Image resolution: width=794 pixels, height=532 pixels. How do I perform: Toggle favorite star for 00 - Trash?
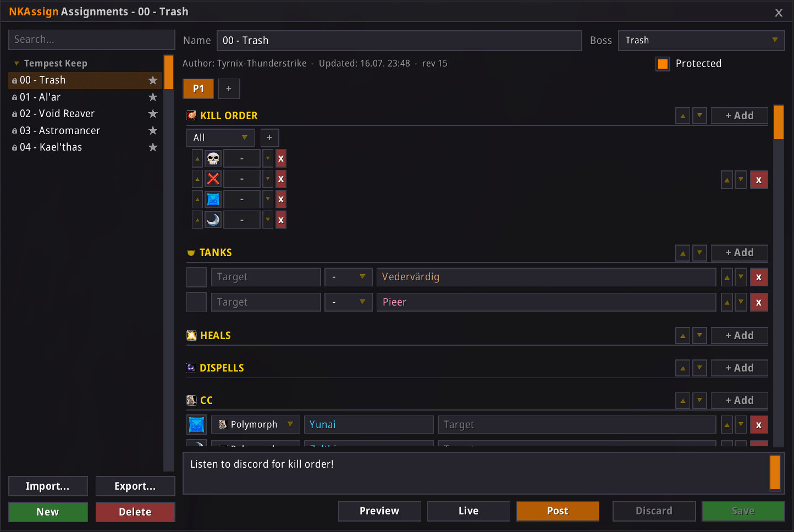(x=153, y=80)
